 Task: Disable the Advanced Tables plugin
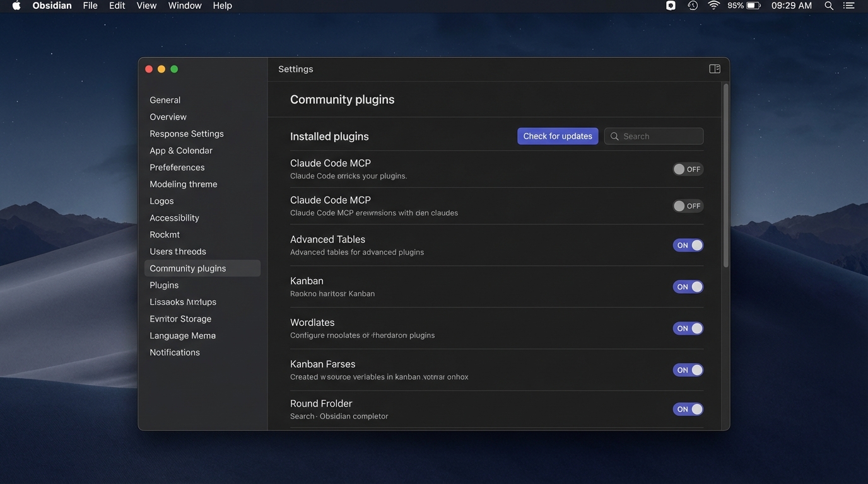[688, 245]
